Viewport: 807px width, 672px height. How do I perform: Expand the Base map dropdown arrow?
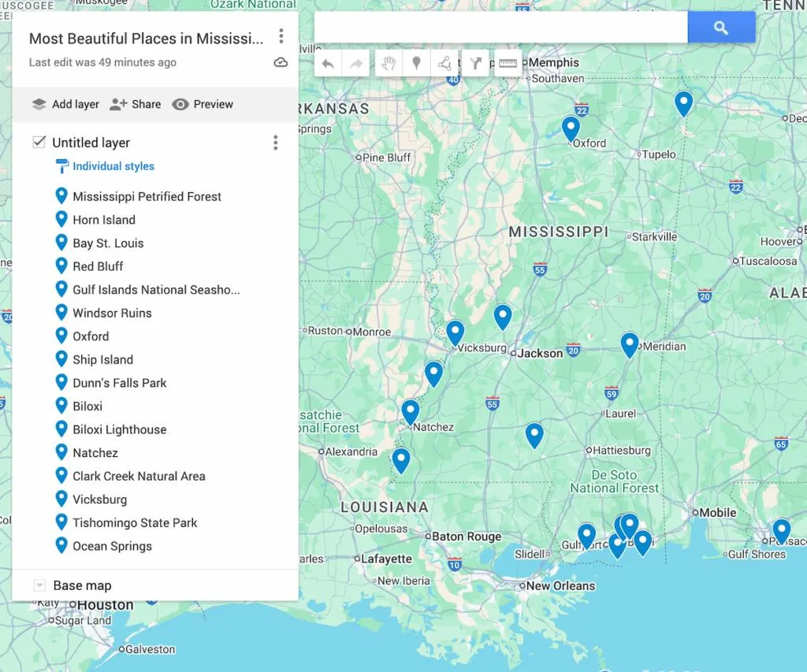pos(39,585)
